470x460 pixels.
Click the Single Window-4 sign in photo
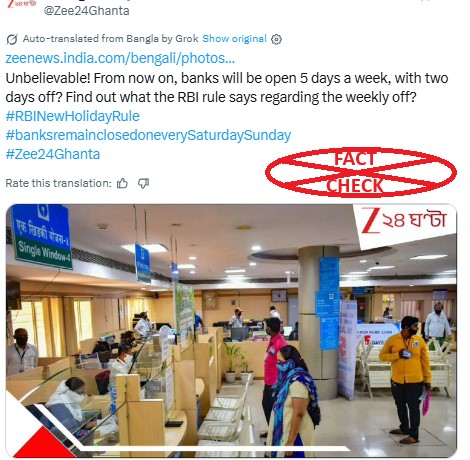pos(42,237)
